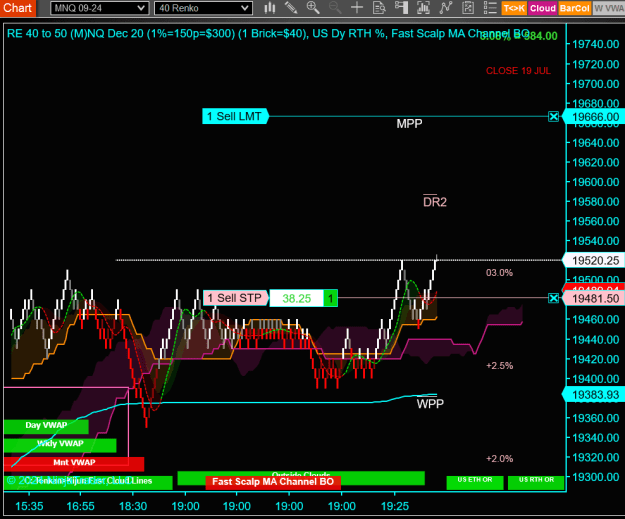Click the +2.5% level label
625x519 pixels.
click(499, 366)
